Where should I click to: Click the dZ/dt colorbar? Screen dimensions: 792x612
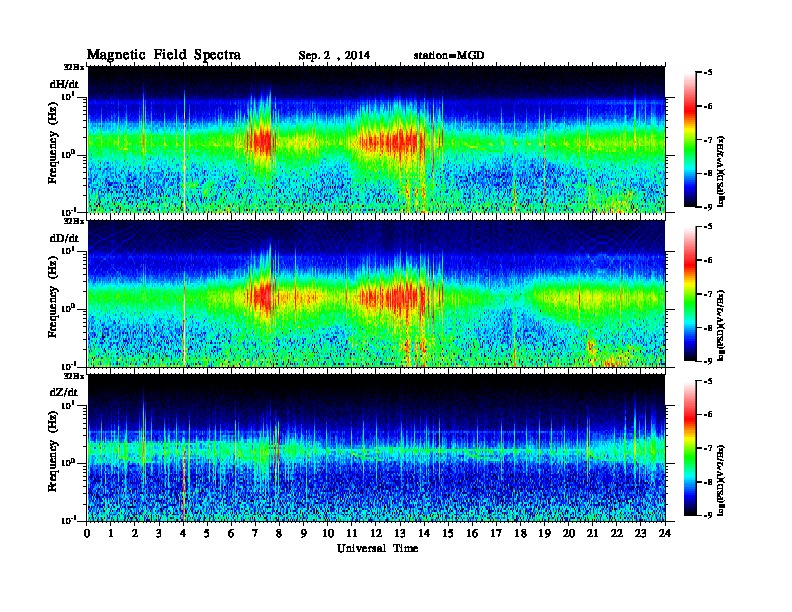click(x=690, y=448)
